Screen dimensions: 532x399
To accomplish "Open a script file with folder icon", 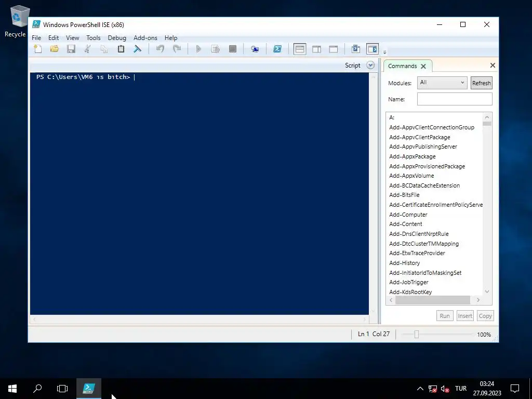I will (54, 49).
